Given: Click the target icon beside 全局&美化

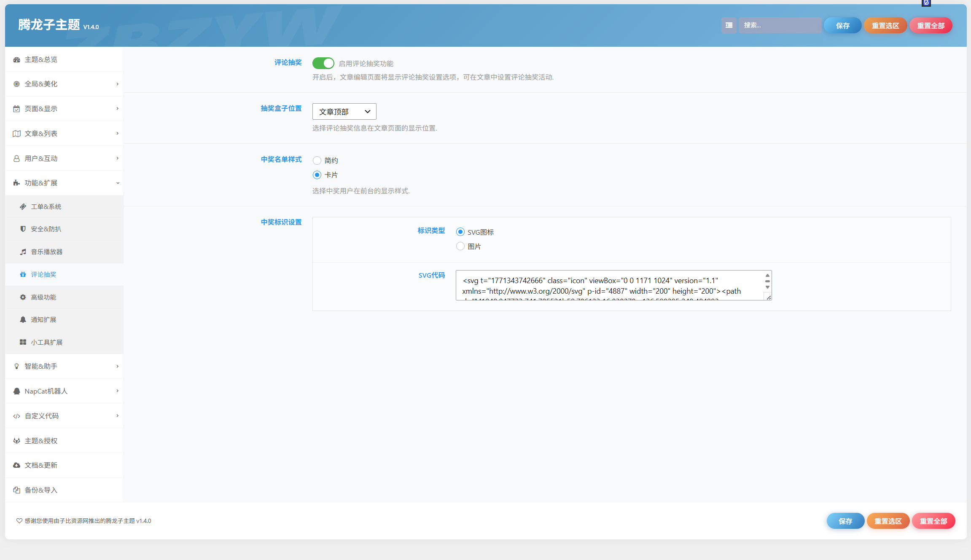Looking at the screenshot, I should 16,84.
